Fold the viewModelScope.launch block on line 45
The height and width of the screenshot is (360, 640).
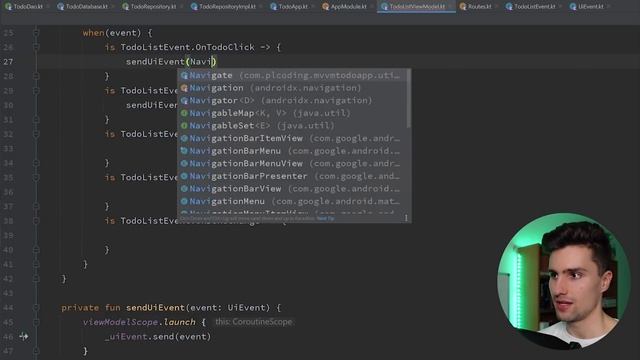coord(36,322)
